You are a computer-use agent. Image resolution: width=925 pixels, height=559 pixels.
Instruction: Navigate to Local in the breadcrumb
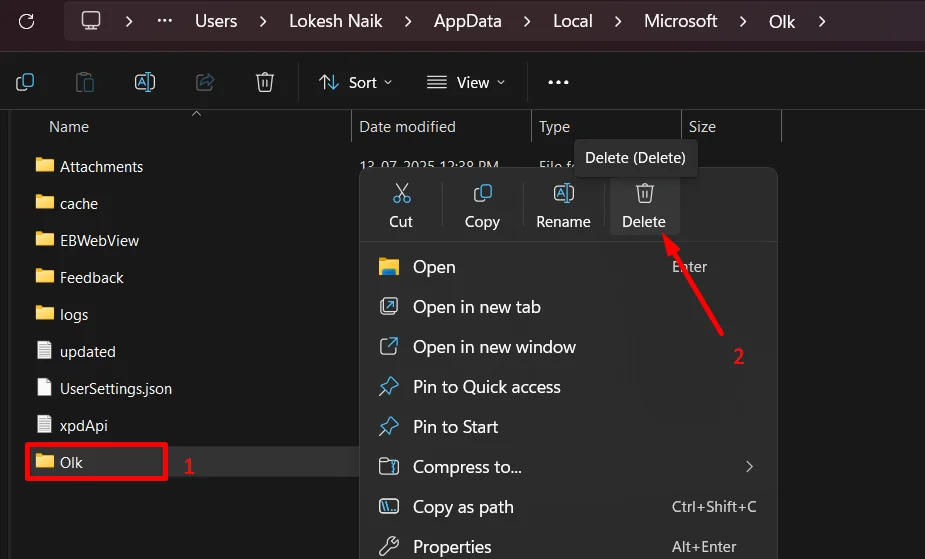573,21
